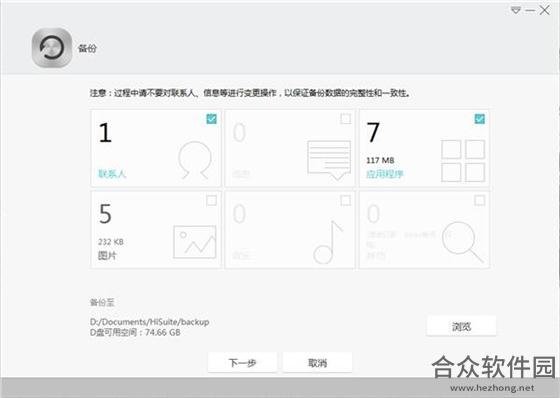Check the music card checkbox

tap(345, 200)
